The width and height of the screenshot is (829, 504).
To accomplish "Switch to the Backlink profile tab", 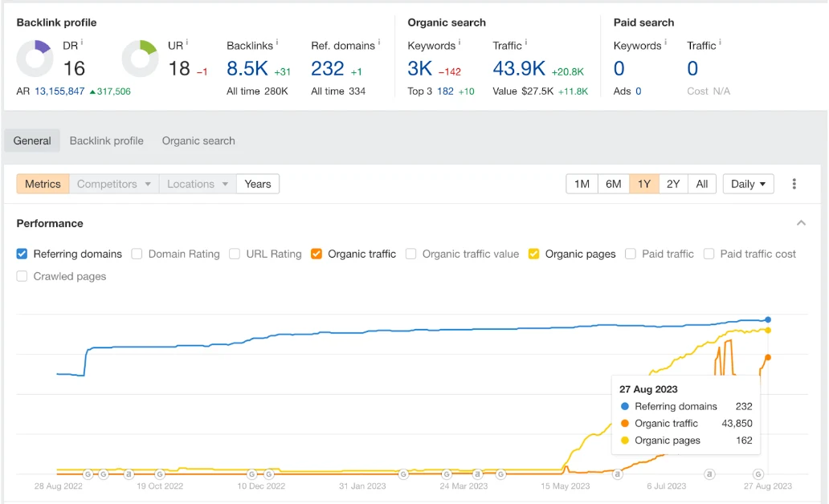I will (106, 140).
